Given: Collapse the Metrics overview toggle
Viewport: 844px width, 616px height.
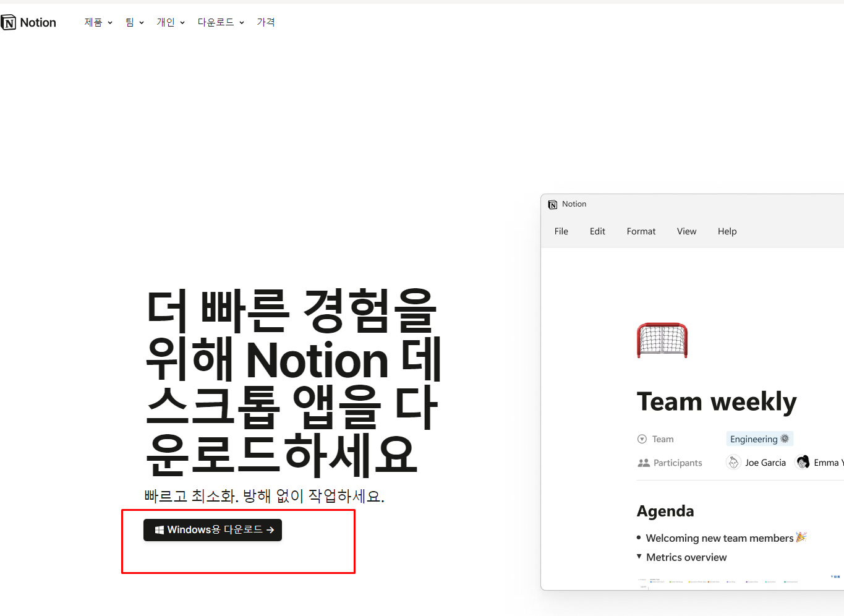Looking at the screenshot, I should (639, 557).
